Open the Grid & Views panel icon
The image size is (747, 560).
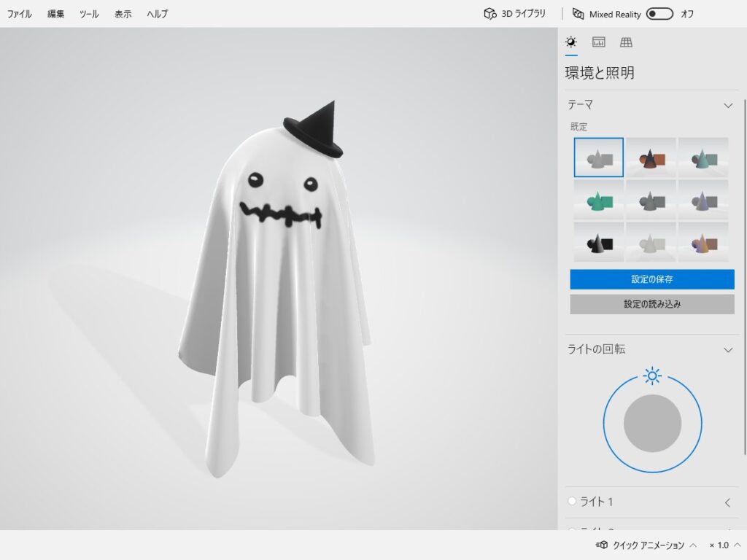[x=626, y=42]
